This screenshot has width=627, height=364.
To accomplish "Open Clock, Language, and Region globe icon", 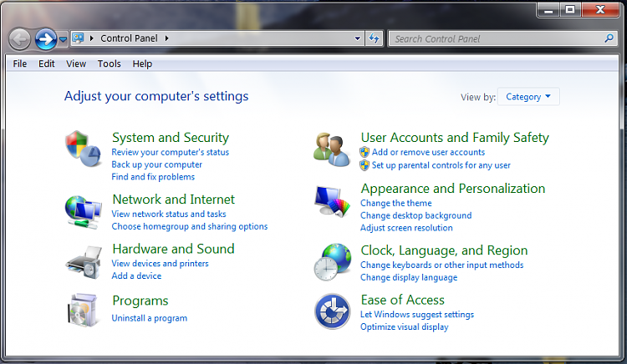I will (x=332, y=262).
